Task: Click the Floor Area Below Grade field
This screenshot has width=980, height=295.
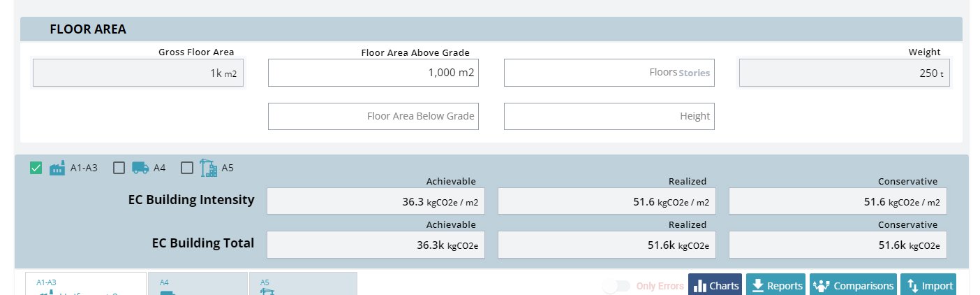Action: (373, 116)
